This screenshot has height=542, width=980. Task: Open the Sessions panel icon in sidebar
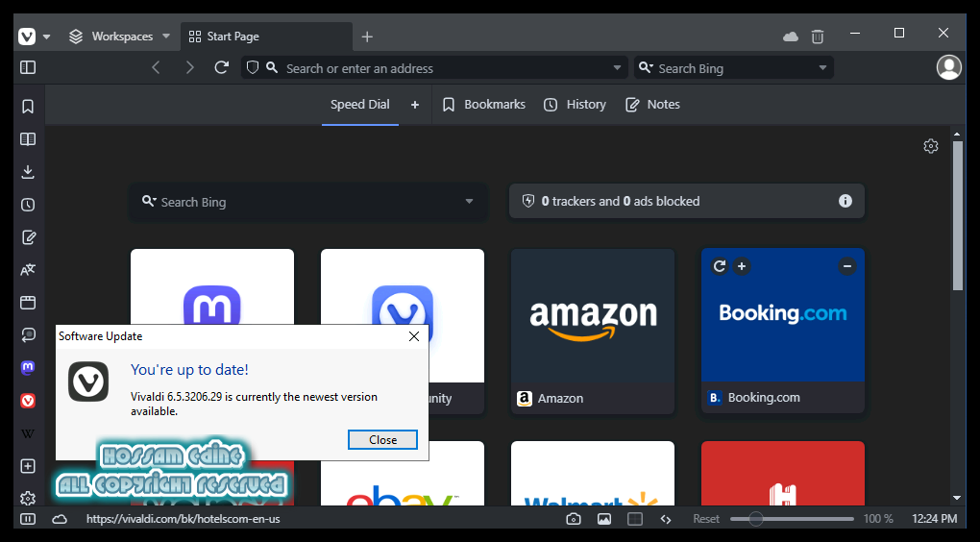coord(28,335)
